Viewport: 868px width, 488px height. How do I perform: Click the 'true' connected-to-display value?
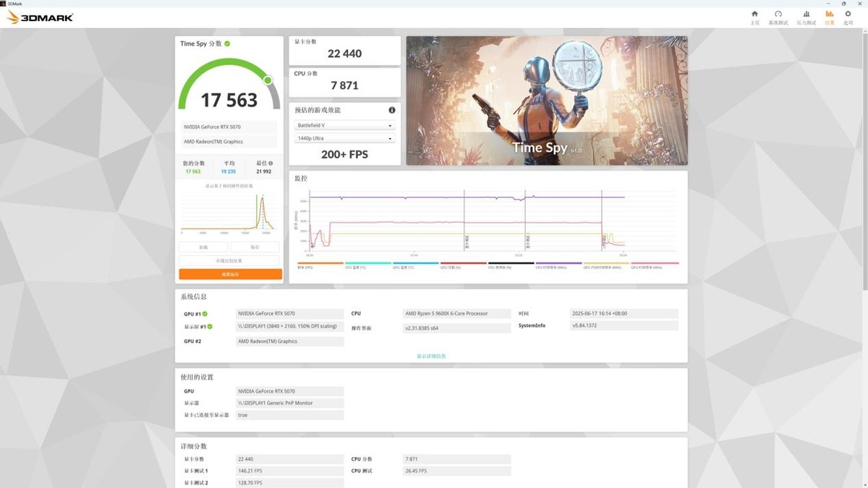coord(290,416)
